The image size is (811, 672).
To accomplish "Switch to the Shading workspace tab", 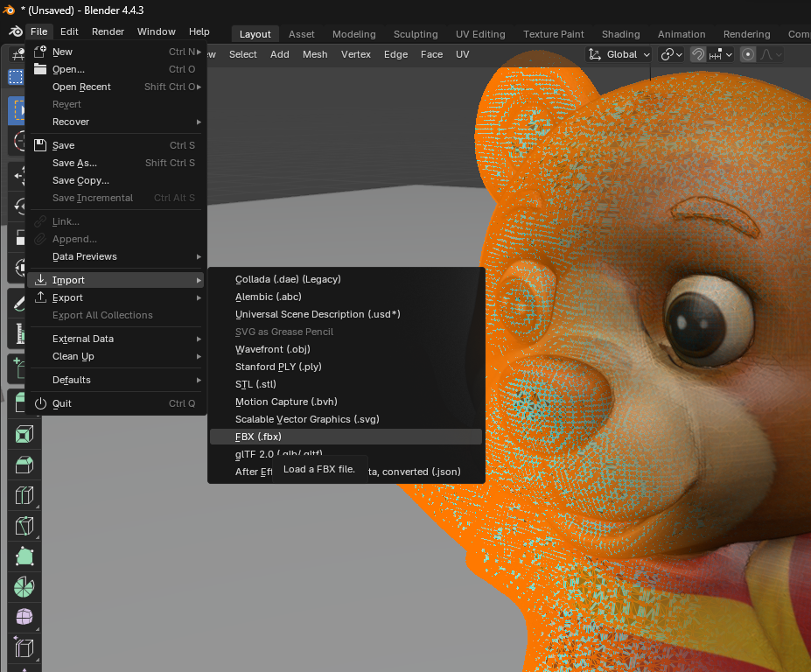I will point(620,34).
